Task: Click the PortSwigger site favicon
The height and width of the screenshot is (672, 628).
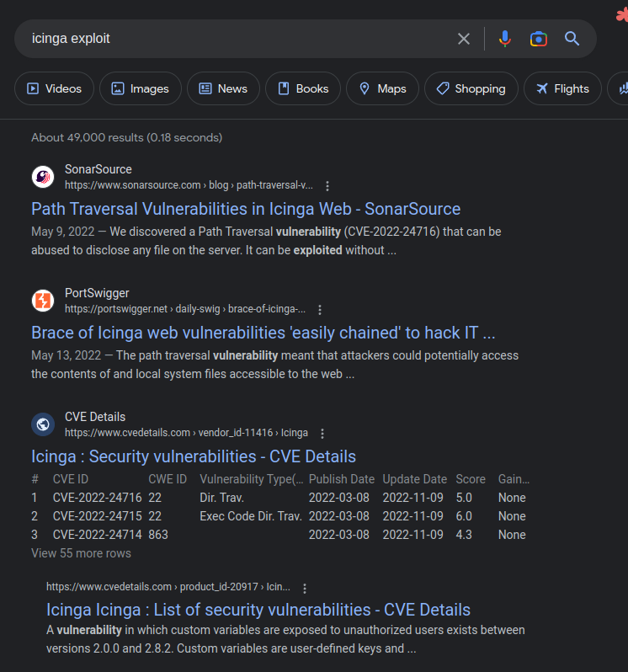Action: pos(43,301)
